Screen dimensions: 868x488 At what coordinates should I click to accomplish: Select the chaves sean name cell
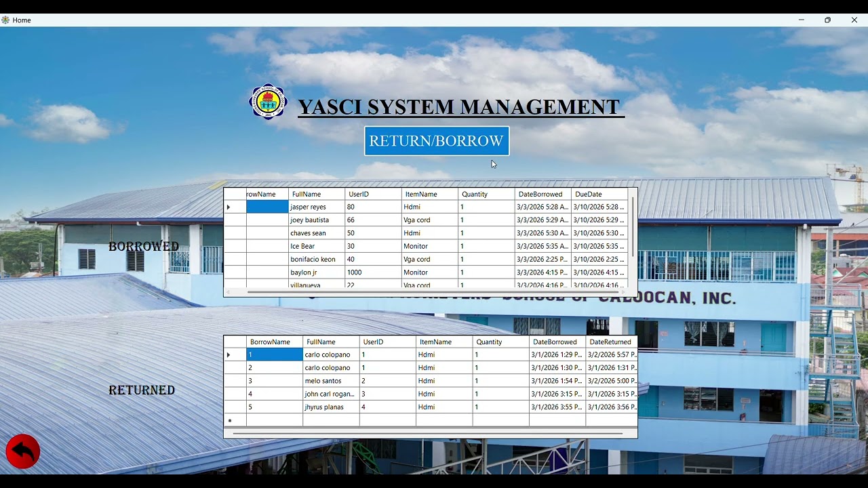[x=317, y=232]
